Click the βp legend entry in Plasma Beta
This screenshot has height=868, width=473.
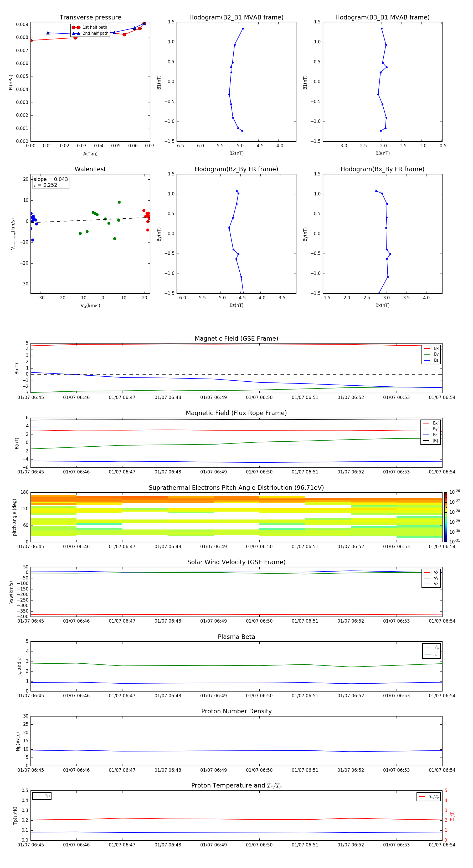(x=431, y=647)
